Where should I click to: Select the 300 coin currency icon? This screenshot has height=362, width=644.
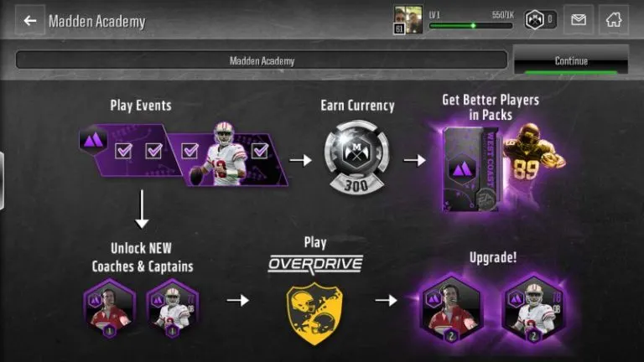pyautogui.click(x=356, y=157)
